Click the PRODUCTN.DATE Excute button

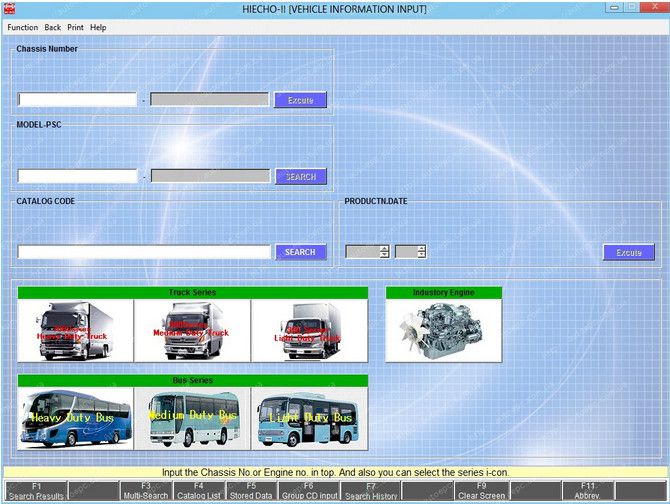coord(629,252)
